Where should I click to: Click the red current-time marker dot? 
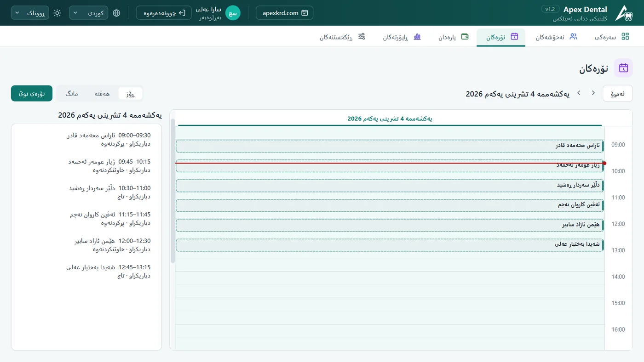(604, 163)
